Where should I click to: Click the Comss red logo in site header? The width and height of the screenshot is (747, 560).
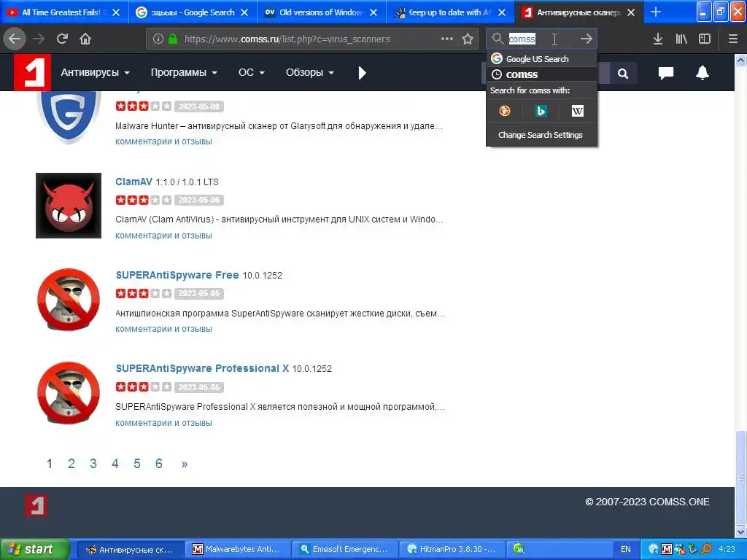click(x=32, y=72)
